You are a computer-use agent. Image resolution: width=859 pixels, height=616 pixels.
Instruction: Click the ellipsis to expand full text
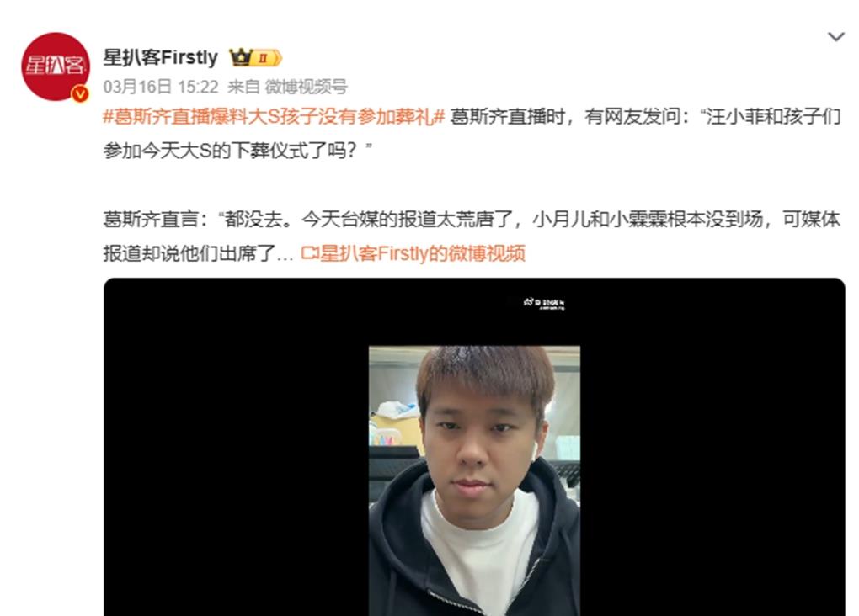coord(285,255)
